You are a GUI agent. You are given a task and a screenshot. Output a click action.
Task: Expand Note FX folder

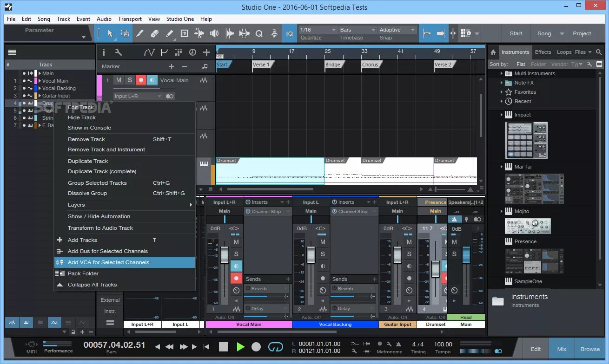click(502, 83)
